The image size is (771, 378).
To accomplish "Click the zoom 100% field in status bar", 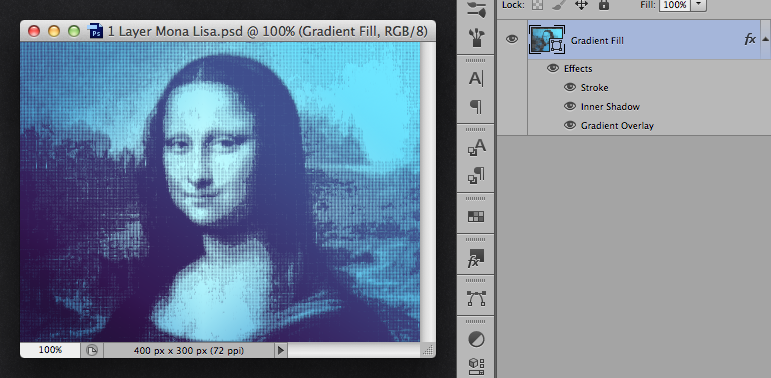I will click(50, 350).
